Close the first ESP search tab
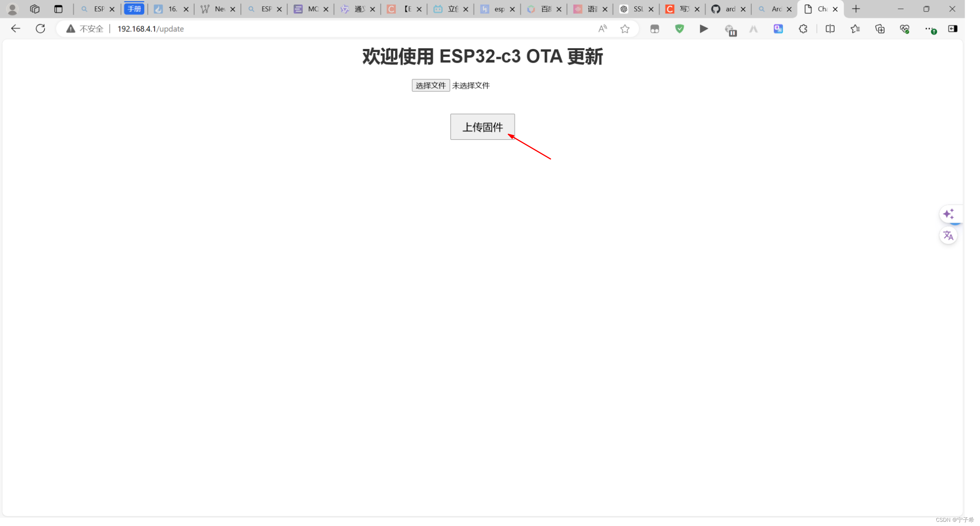Viewport: 980px width, 526px height. (112, 9)
